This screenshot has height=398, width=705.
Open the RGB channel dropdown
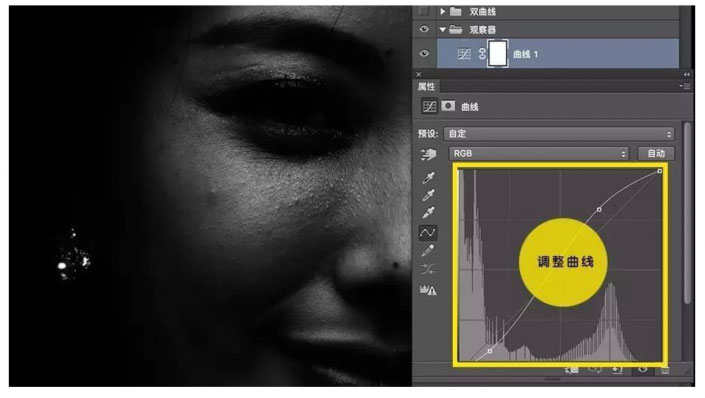click(539, 154)
